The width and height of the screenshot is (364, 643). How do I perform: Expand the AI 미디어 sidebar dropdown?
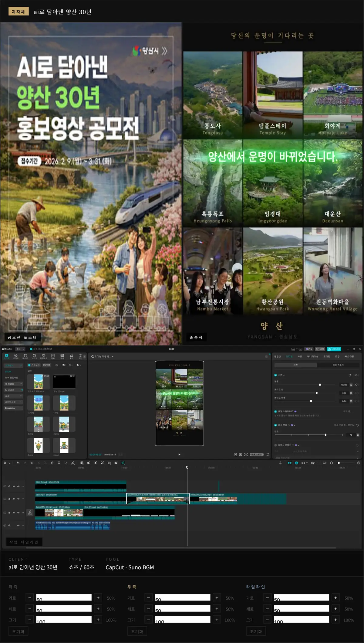(x=13, y=390)
